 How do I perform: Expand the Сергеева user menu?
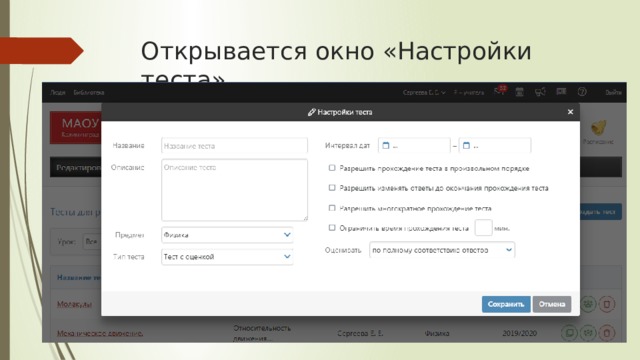point(424,93)
